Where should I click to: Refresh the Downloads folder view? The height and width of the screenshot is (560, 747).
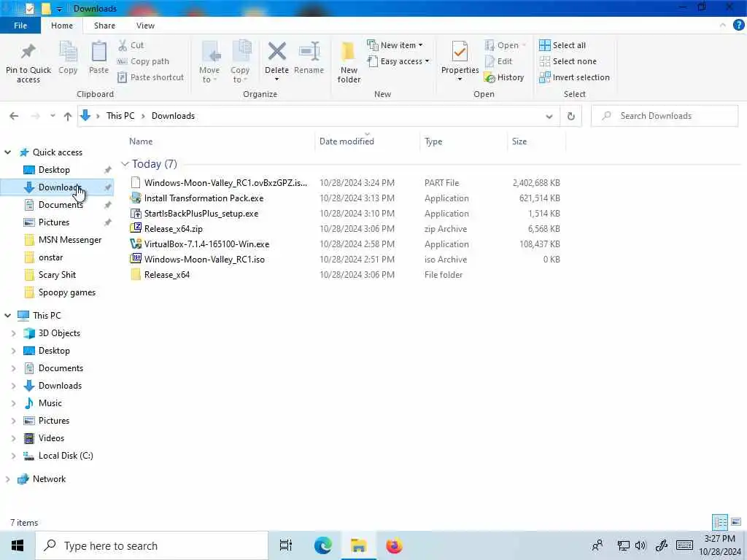(x=570, y=116)
